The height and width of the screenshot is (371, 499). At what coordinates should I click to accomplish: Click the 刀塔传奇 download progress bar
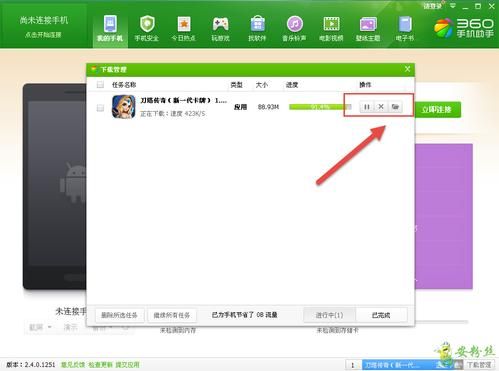tap(320, 107)
